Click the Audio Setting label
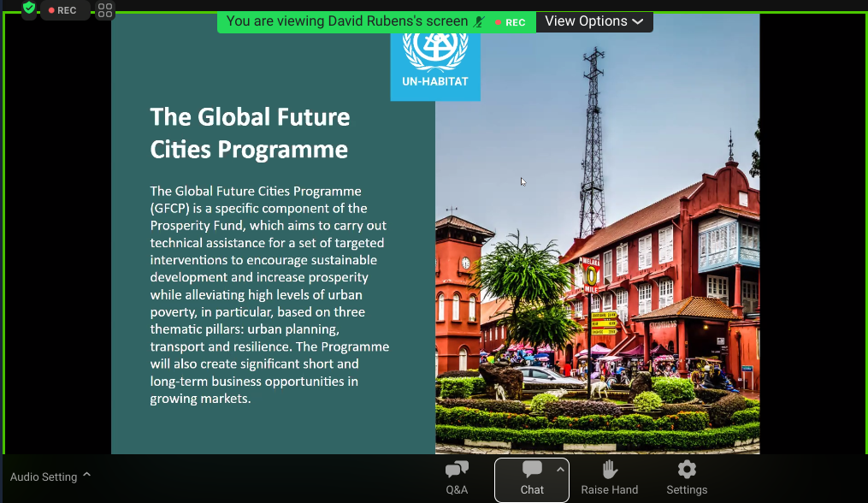The image size is (868, 503). [x=44, y=476]
